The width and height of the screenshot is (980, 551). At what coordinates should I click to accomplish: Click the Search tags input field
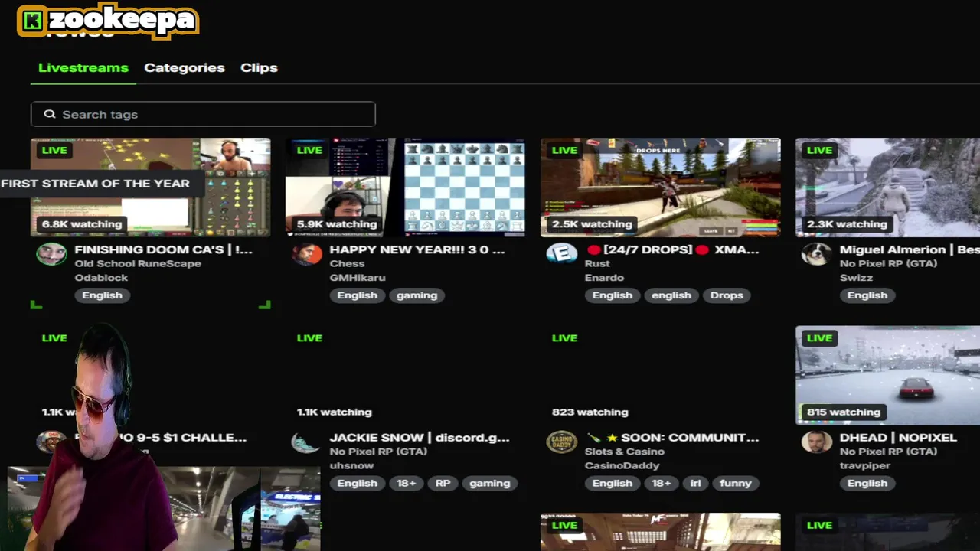click(x=203, y=114)
